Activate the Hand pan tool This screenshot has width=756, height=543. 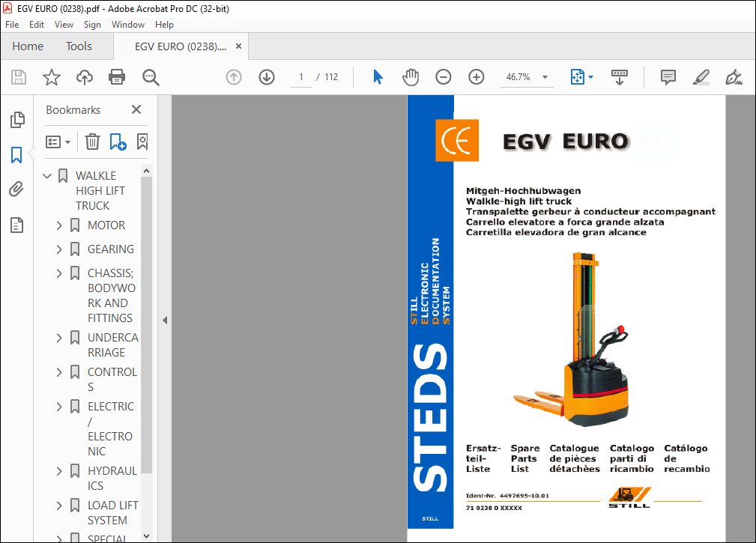pyautogui.click(x=411, y=77)
